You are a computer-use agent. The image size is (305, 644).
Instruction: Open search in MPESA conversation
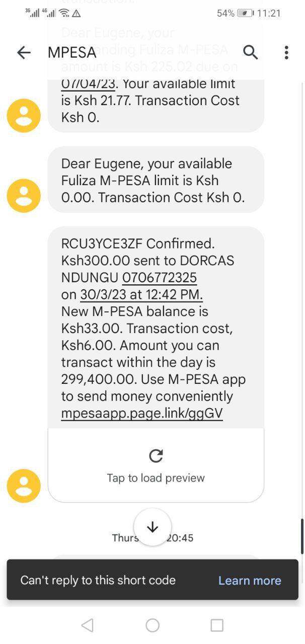[x=250, y=52]
